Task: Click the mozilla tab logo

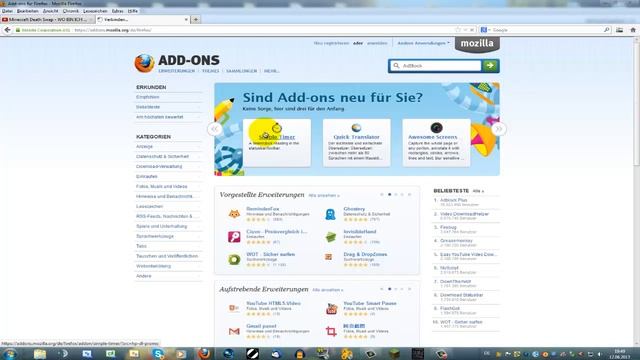Action: coord(477,44)
